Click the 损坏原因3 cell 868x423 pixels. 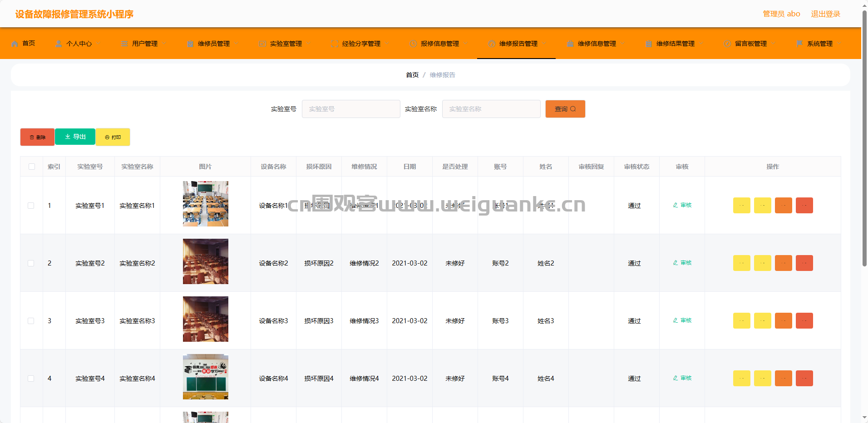pos(319,321)
